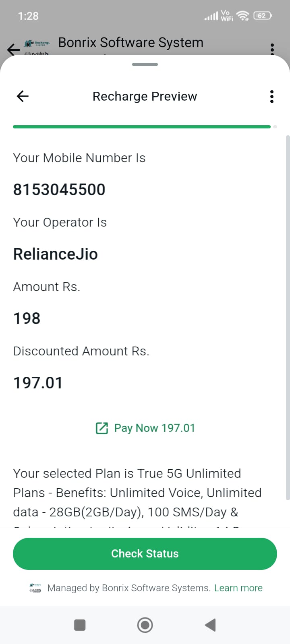290x644 pixels.
Task: Click the green progress bar
Action: 142,127
